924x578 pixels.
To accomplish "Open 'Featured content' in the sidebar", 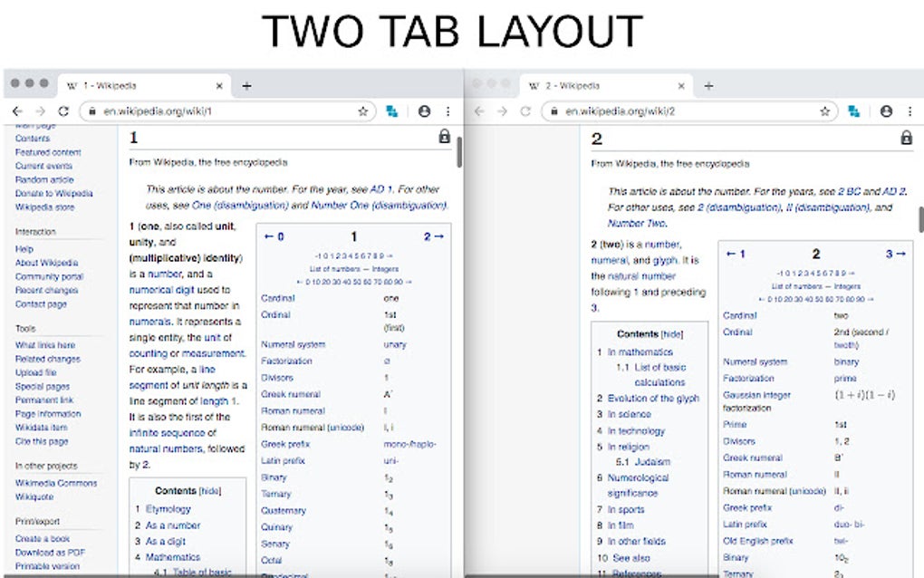I will pyautogui.click(x=48, y=152).
